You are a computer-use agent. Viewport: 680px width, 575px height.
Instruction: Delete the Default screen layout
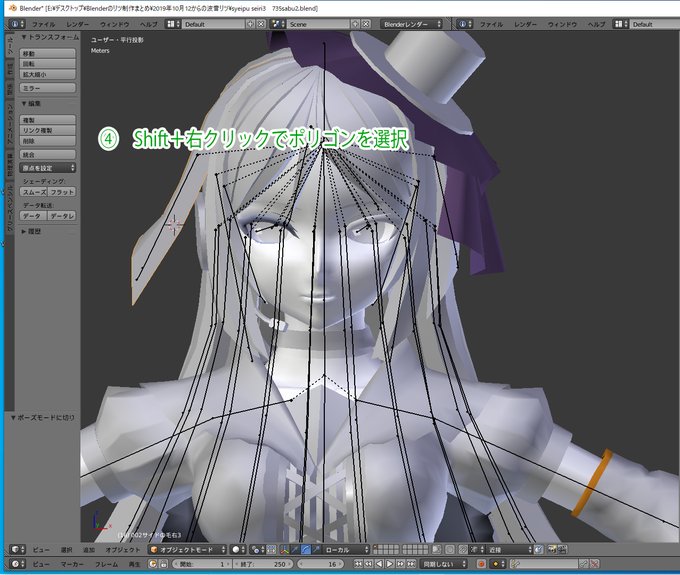click(261, 24)
